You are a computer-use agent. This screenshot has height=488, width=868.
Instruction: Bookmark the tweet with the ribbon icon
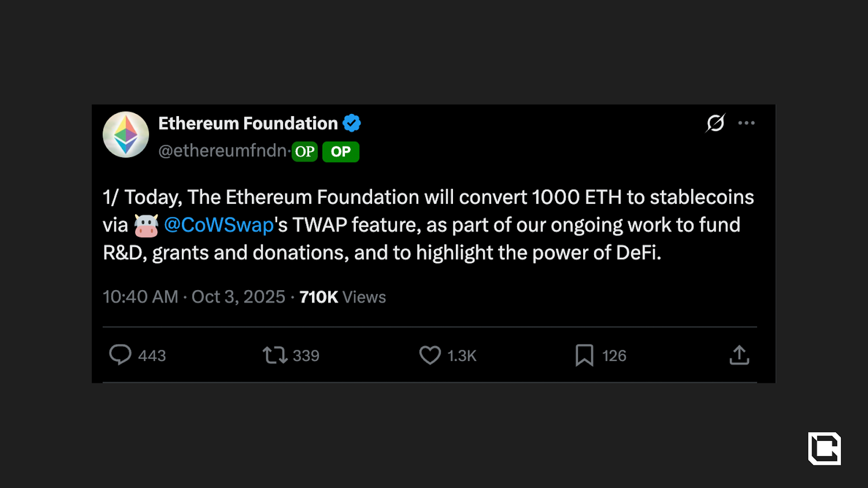coord(585,355)
